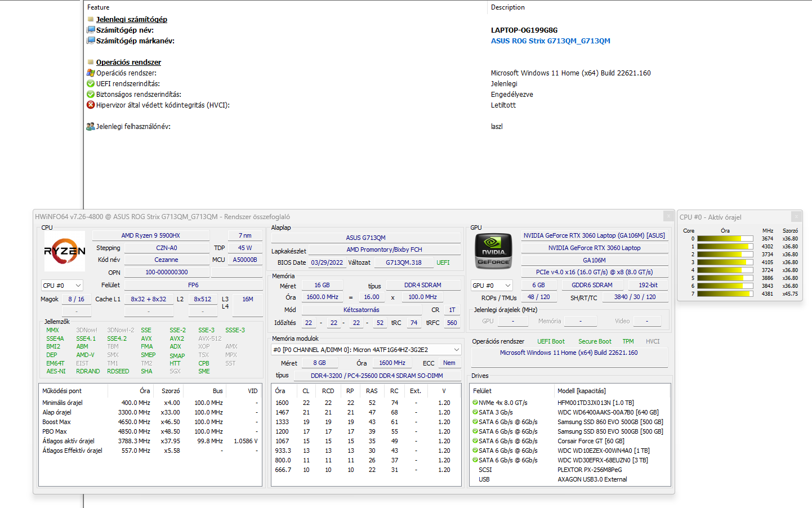Click the memory size 16 GB field

[322, 285]
